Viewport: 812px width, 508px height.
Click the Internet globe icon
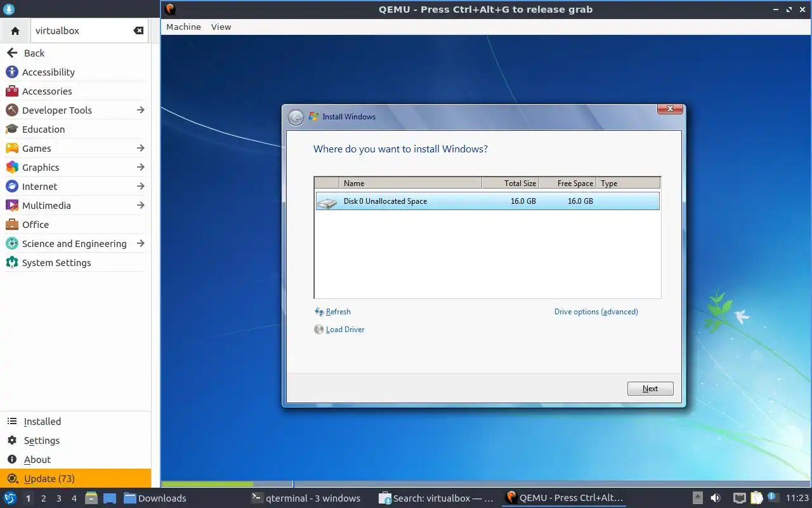(11, 187)
